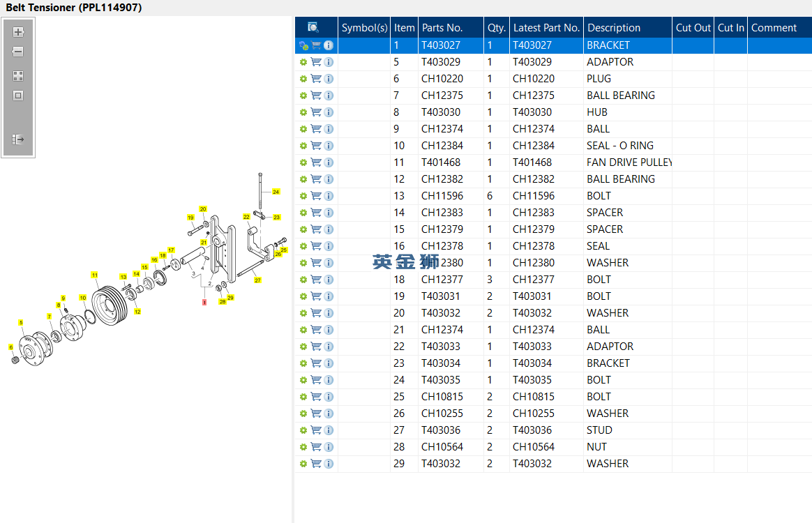Click the search icon in table header
This screenshot has width=812, height=523.
pyautogui.click(x=313, y=27)
